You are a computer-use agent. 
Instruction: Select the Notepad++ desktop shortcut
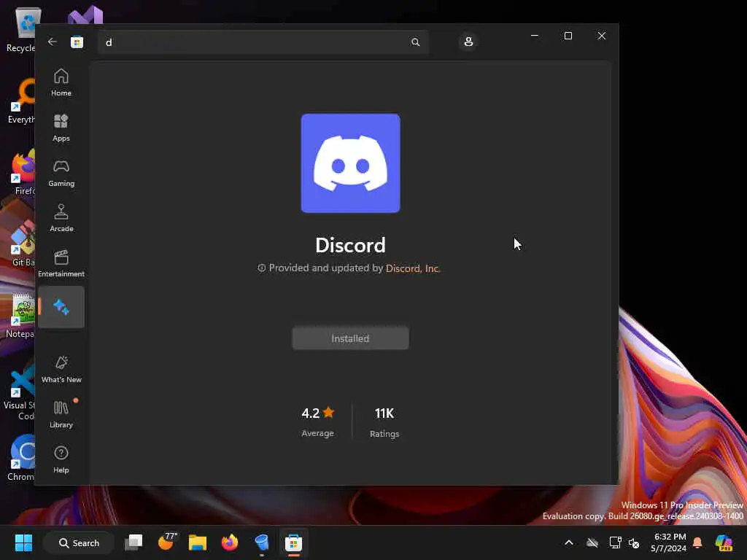[x=20, y=315]
